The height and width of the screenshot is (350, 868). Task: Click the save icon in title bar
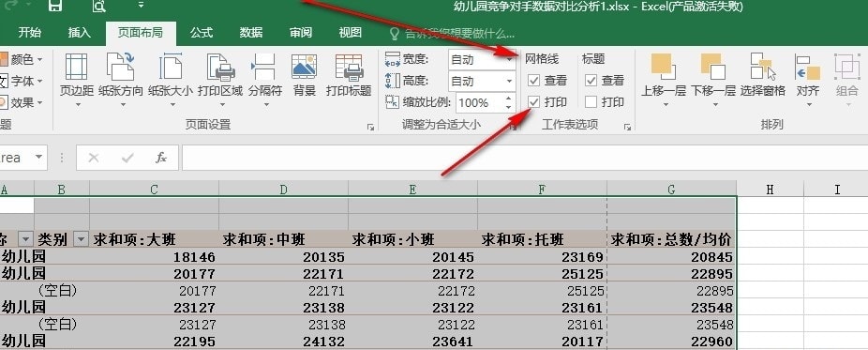54,6
